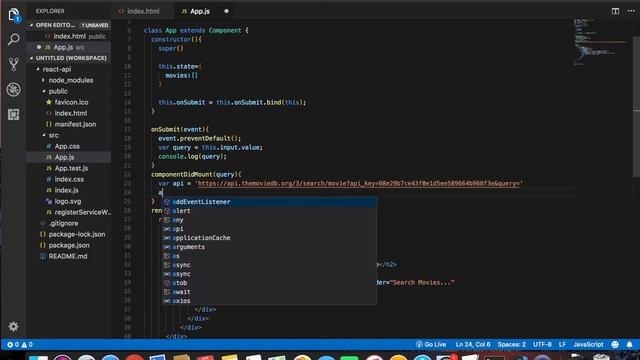The image size is (640, 360).
Task: Click the Split Editor icon
Action: coord(615,11)
